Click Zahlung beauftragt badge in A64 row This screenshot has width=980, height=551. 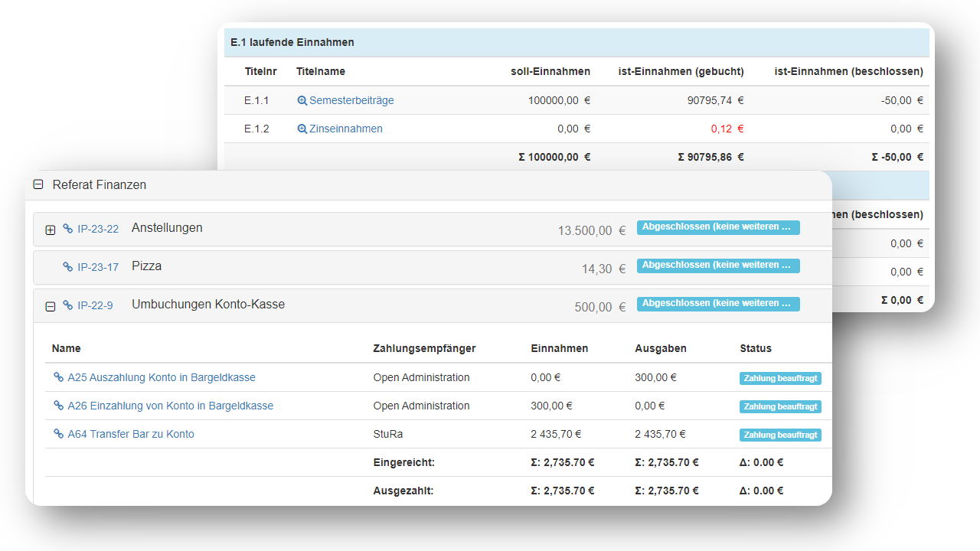pyautogui.click(x=780, y=435)
